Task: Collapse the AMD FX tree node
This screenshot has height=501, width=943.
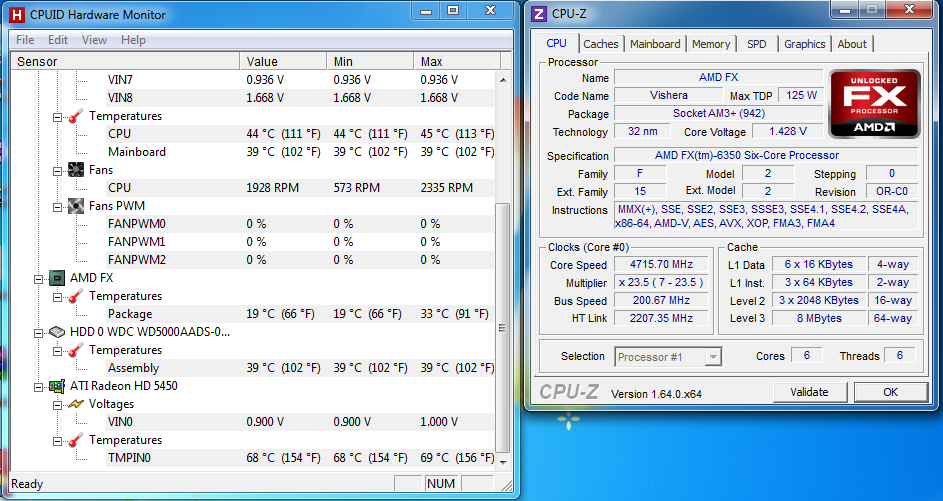Action: click(39, 278)
